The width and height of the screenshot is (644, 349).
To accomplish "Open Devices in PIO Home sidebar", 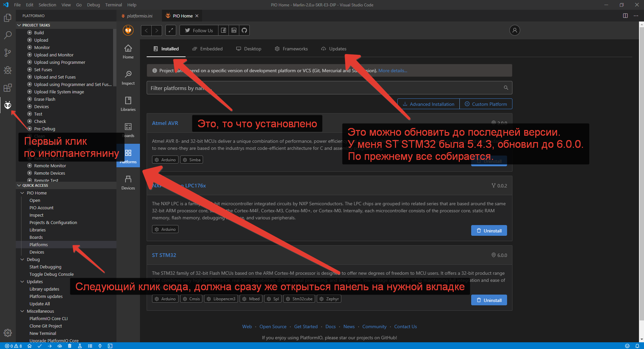I will click(128, 182).
